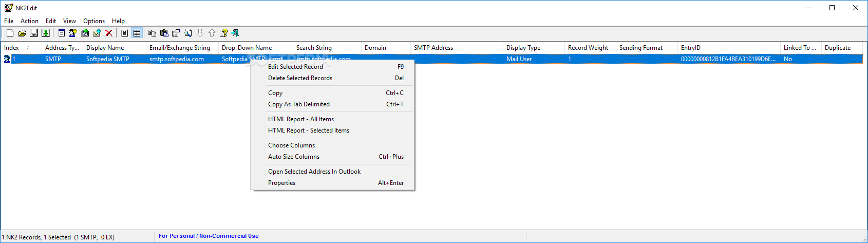Image resolution: width=868 pixels, height=243 pixels.
Task: Click the Copy toolbar icon
Action: point(152,33)
